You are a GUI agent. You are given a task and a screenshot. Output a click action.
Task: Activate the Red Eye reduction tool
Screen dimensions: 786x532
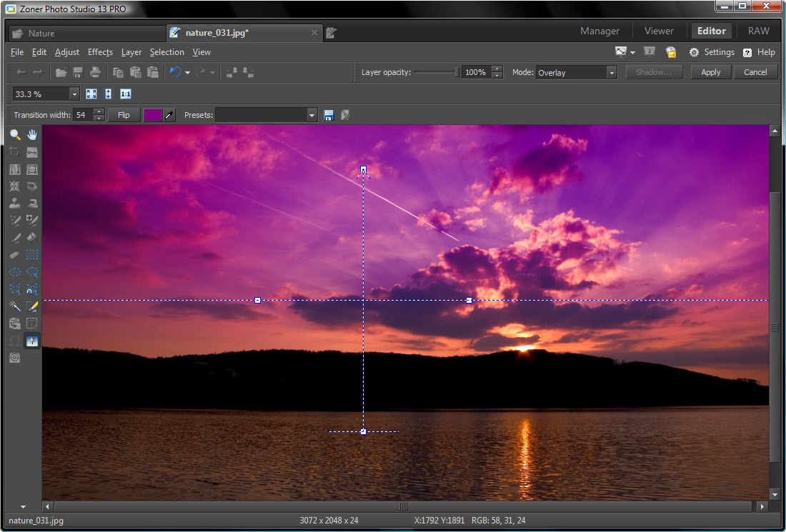coord(32,186)
